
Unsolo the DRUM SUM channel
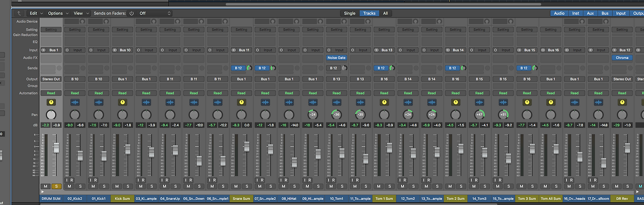(x=56, y=186)
